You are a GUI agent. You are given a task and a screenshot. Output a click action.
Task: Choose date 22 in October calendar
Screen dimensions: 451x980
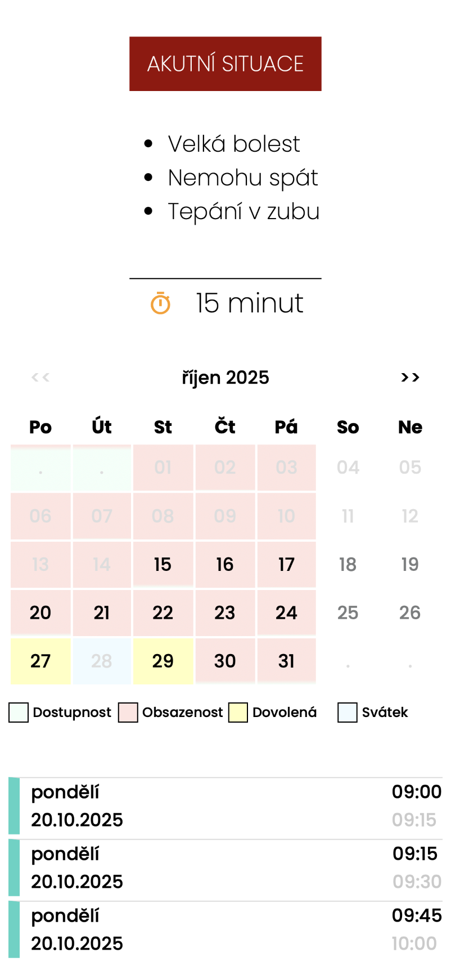pyautogui.click(x=163, y=612)
